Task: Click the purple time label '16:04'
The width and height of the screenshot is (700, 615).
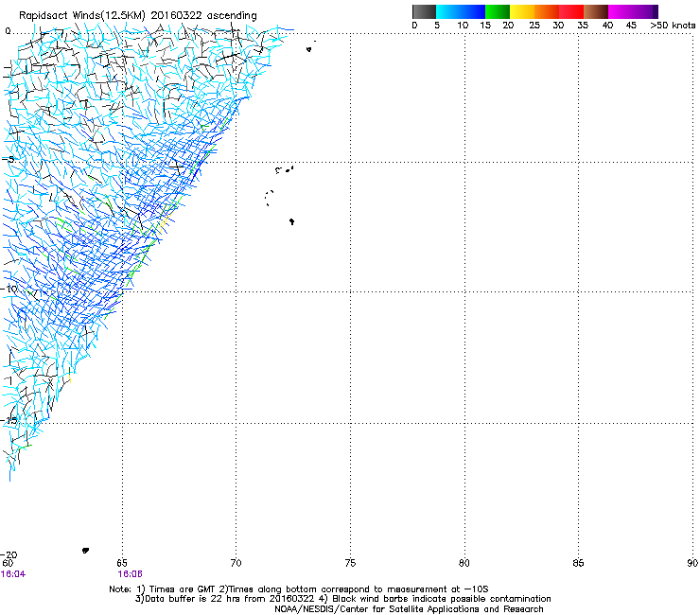Action: 13,574
